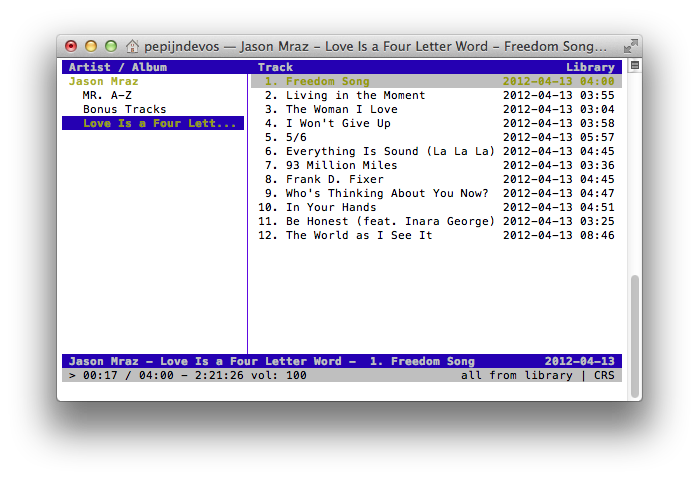
Task: Select track 3. The Woman I Love
Action: [x=436, y=109]
